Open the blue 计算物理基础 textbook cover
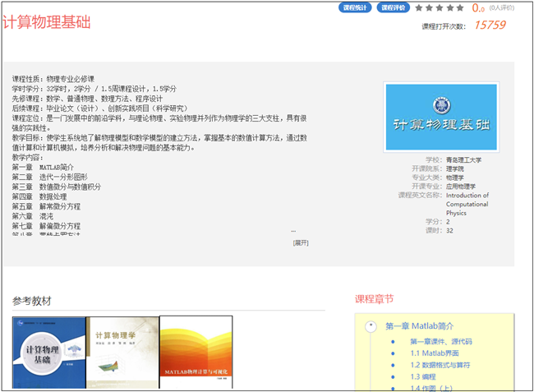The image size is (534, 392). tap(48, 353)
